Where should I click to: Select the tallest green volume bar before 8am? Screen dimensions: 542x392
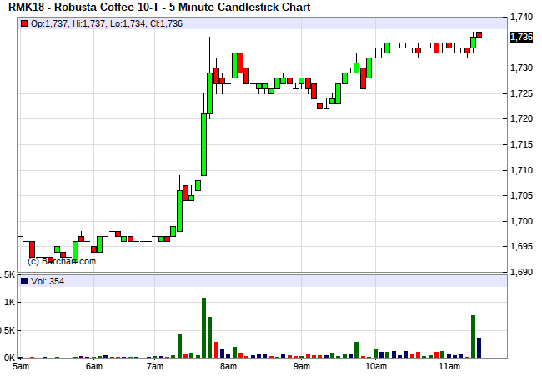(x=203, y=327)
